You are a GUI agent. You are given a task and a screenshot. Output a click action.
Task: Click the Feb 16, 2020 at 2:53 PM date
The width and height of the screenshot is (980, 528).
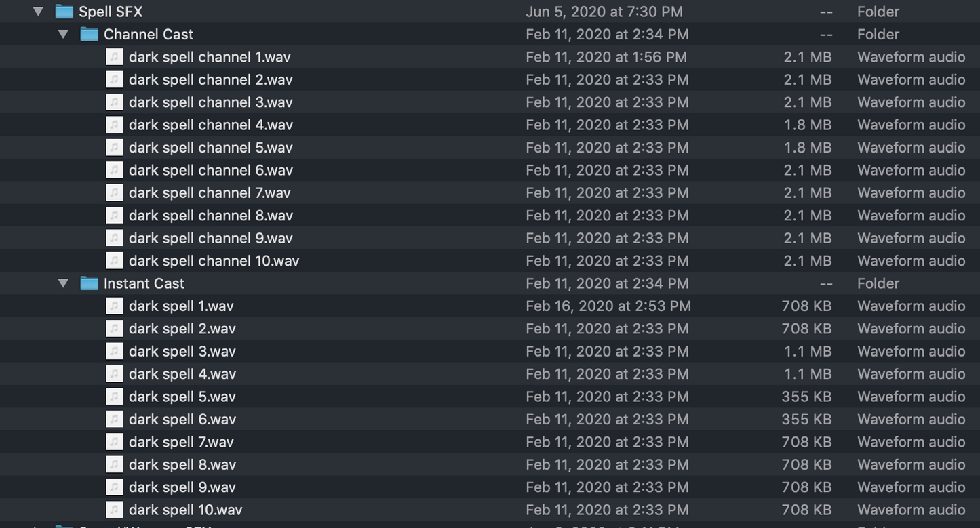(x=608, y=306)
